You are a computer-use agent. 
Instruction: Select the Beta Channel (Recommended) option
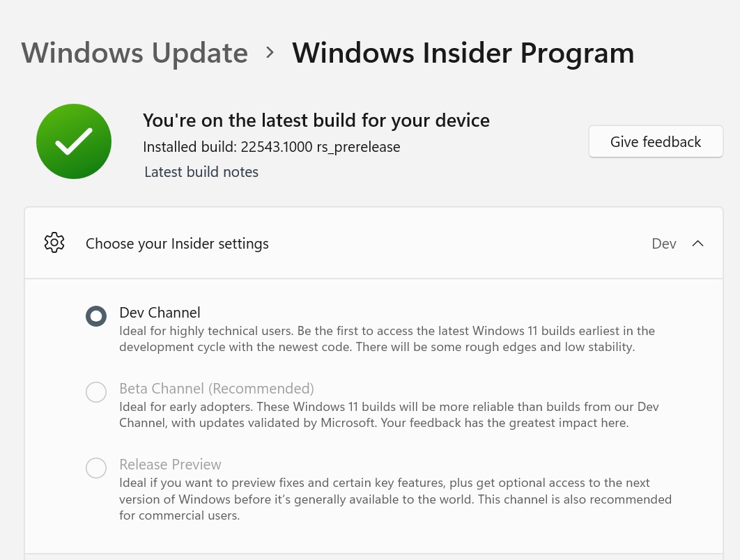96,392
